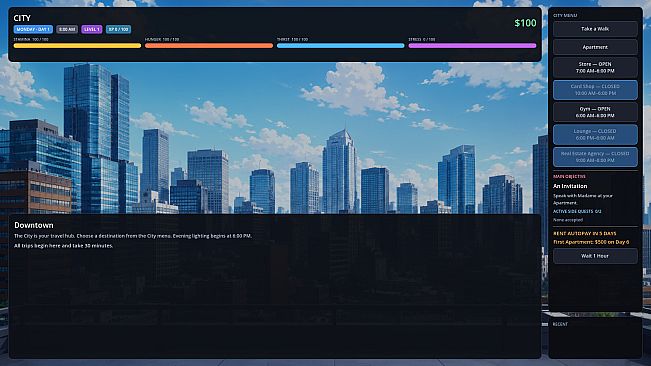This screenshot has width=651, height=366.
Task: Click the 8:00 AM time badge
Action: (x=67, y=29)
